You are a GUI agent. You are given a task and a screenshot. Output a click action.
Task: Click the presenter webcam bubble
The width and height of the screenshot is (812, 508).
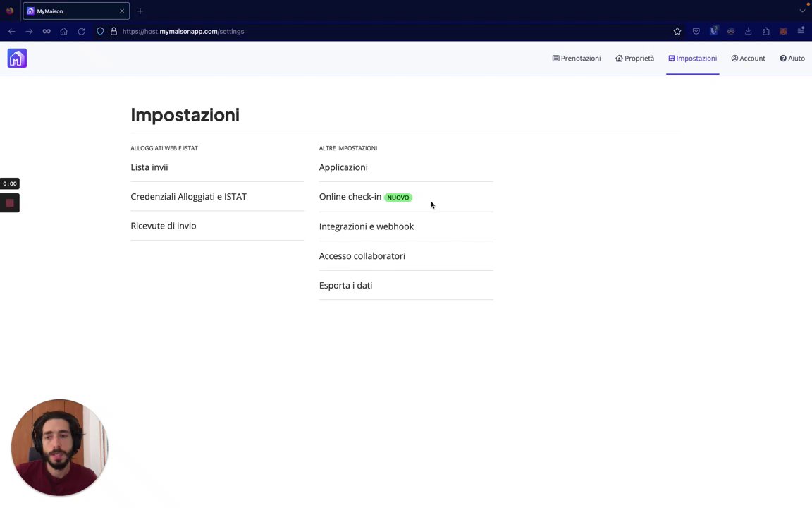click(x=59, y=447)
